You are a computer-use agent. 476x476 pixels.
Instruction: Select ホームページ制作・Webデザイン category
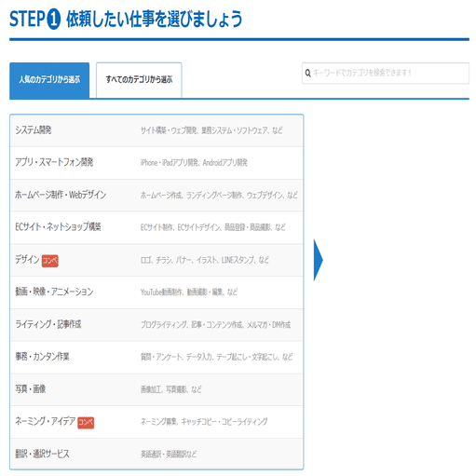pyautogui.click(x=156, y=196)
